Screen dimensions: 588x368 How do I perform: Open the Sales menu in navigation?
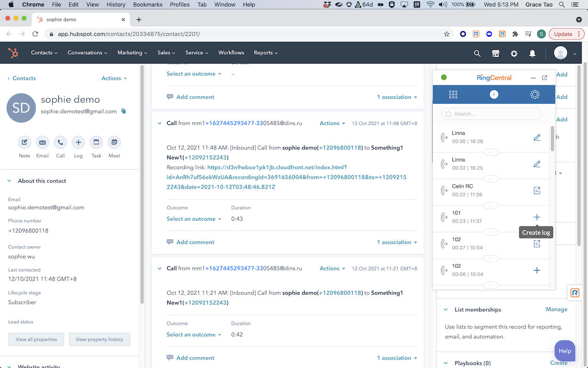(166, 52)
